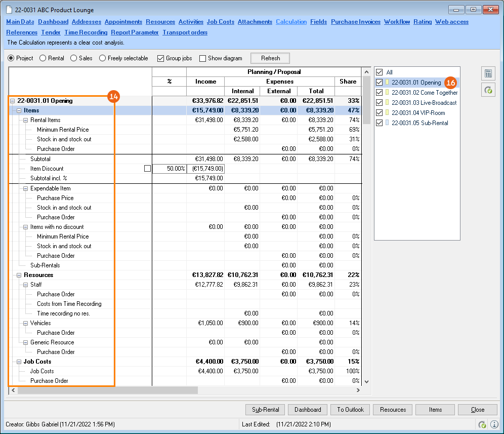This screenshot has height=434, width=504.
Task: Click the status bar refresh-check icon
Action: click(482, 424)
